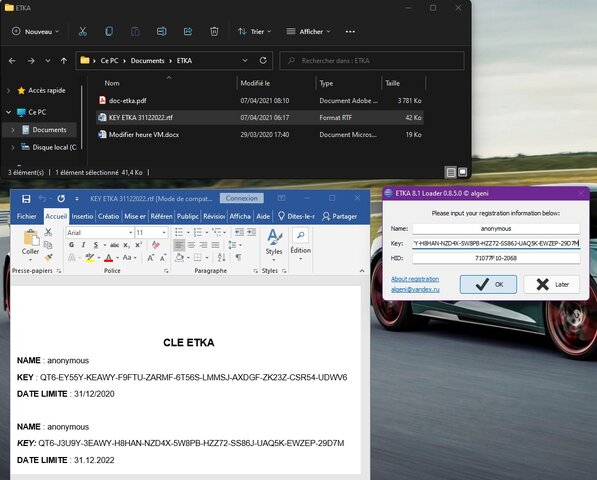The height and width of the screenshot is (480, 597).
Task: Switch to the Révision tab in Word
Action: click(x=214, y=216)
